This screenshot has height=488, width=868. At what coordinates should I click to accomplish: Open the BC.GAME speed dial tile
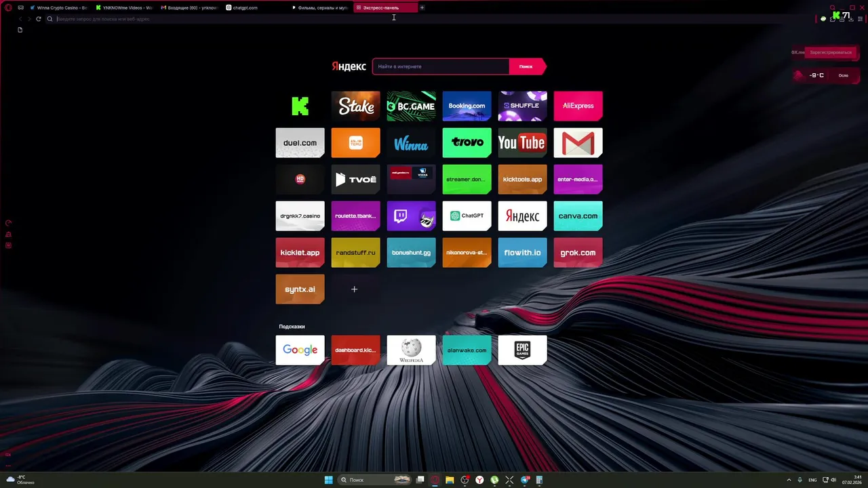tap(412, 106)
